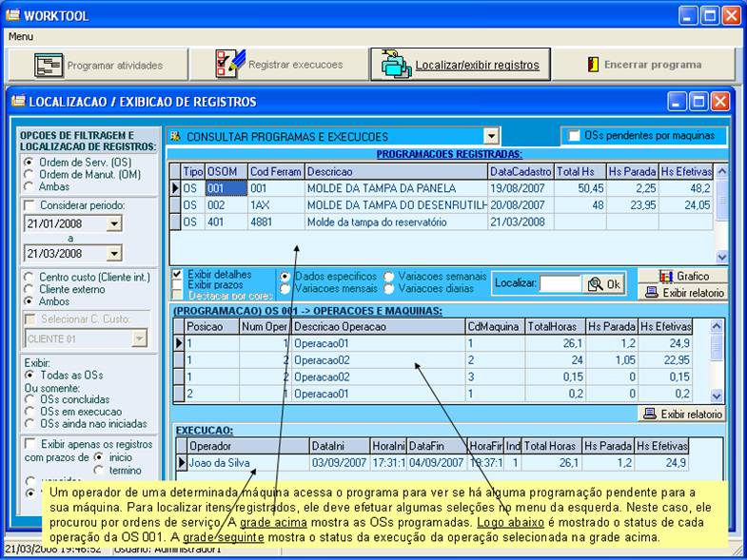The width and height of the screenshot is (747, 560).
Task: Toggle the Selecionar C. Custo checkbox
Action: point(29,319)
